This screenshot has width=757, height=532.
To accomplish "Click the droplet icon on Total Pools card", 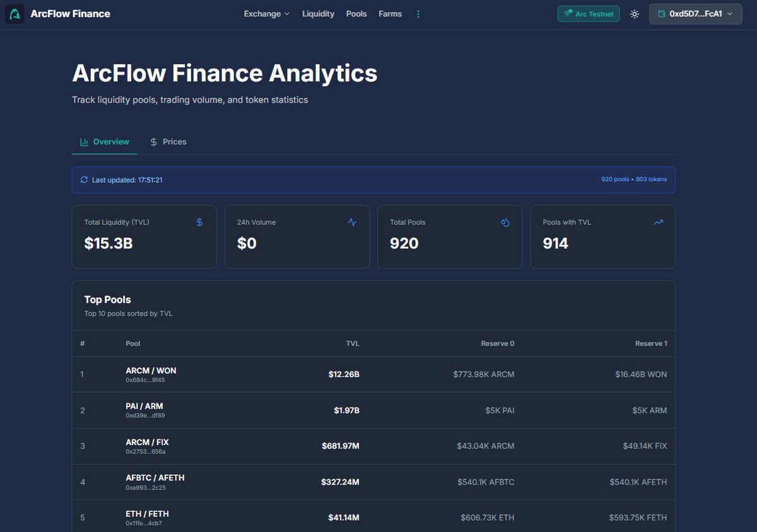I will click(x=505, y=223).
